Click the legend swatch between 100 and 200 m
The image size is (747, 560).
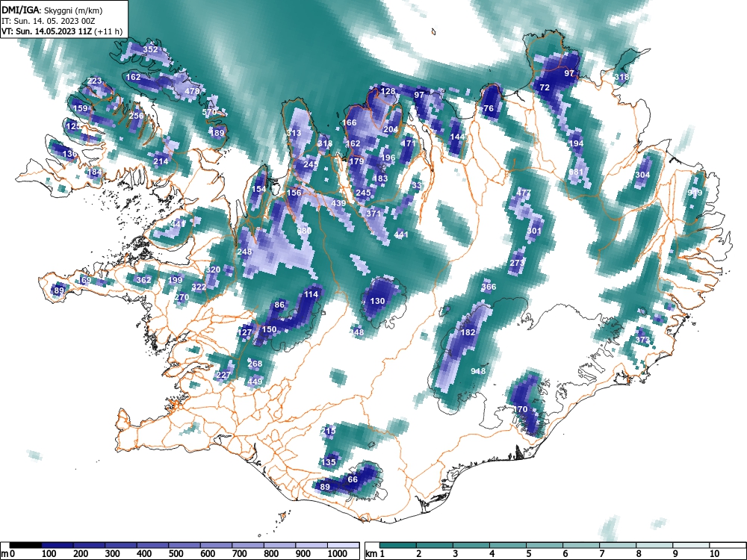58,545
